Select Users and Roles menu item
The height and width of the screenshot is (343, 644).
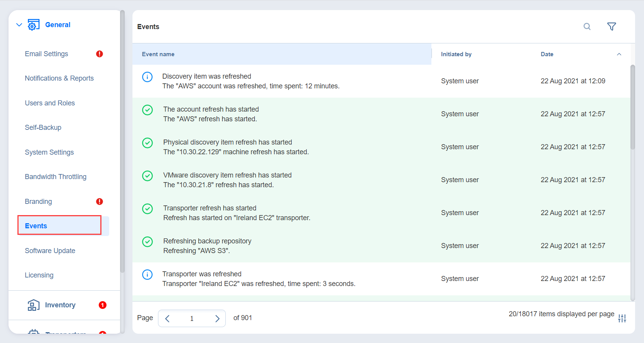(x=50, y=103)
